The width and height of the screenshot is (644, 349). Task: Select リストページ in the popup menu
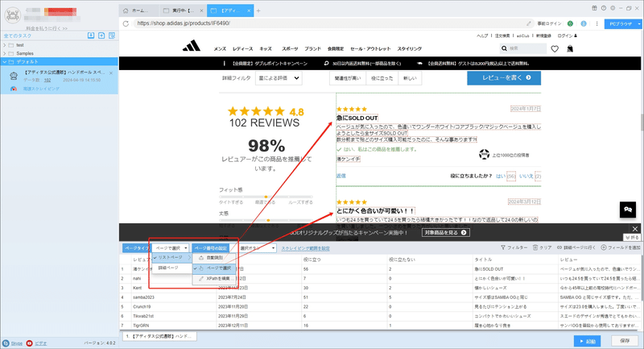point(171,257)
